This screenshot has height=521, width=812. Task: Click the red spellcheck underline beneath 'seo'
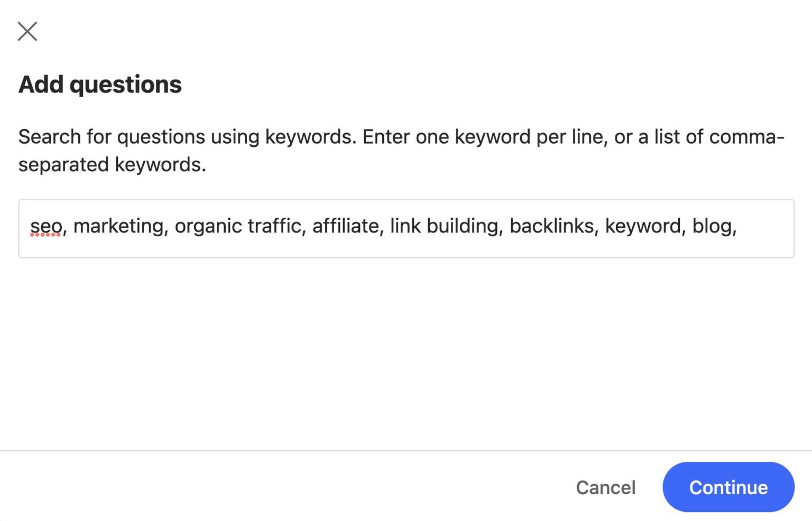(x=47, y=235)
